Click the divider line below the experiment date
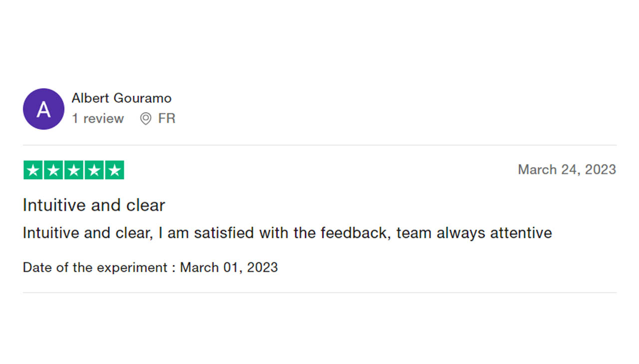Image resolution: width=639 pixels, height=364 pixels. click(x=319, y=293)
